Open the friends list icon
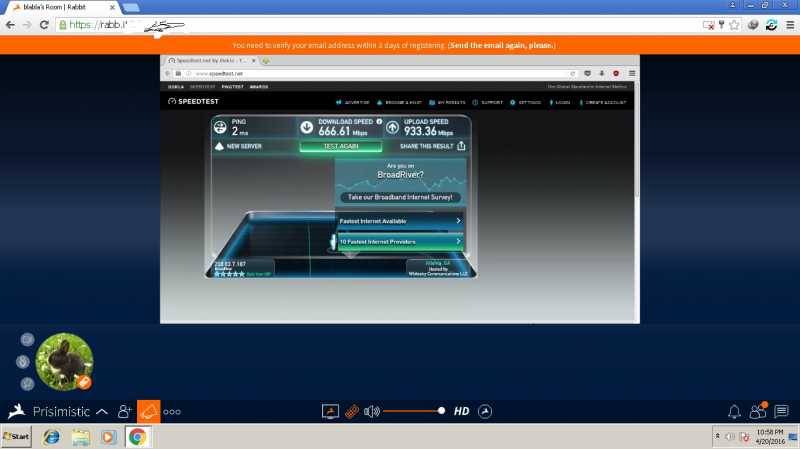This screenshot has width=800, height=449. [758, 411]
